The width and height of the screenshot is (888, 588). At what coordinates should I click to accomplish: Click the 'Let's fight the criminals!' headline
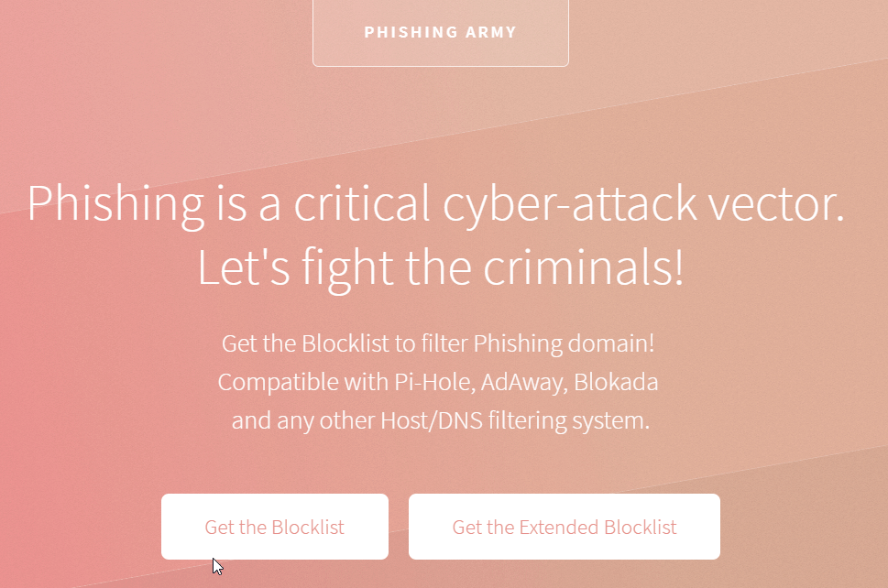441,269
